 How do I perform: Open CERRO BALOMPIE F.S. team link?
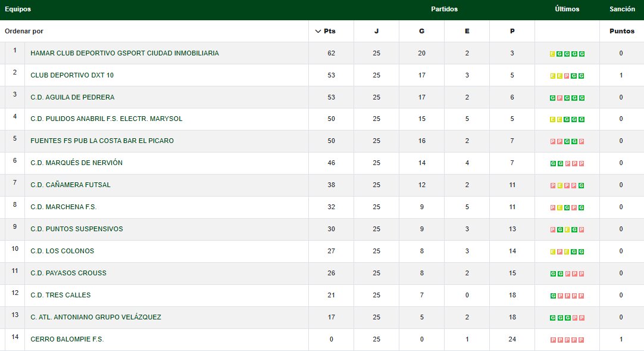coord(67,339)
